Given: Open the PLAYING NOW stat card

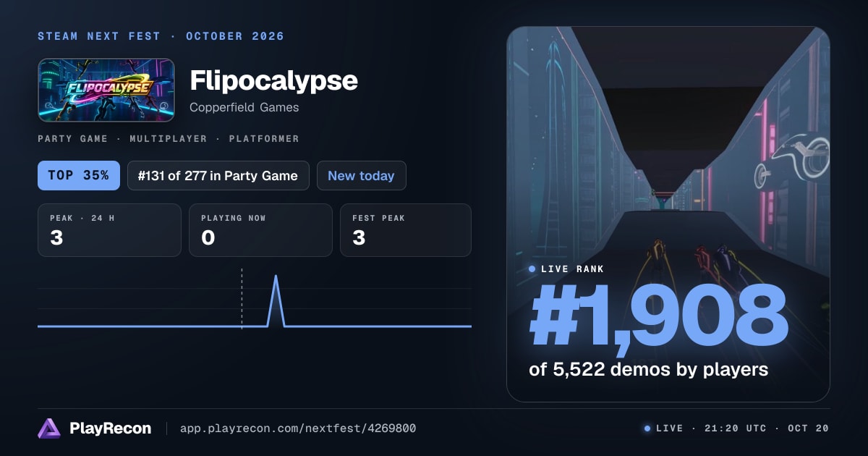Looking at the screenshot, I should point(260,230).
